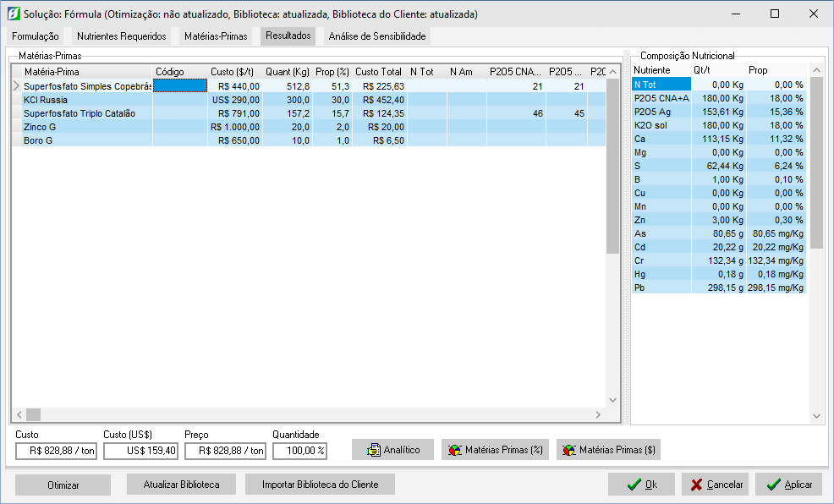This screenshot has width=834, height=504.
Task: Select the N Tot nutrient row
Action: click(719, 85)
